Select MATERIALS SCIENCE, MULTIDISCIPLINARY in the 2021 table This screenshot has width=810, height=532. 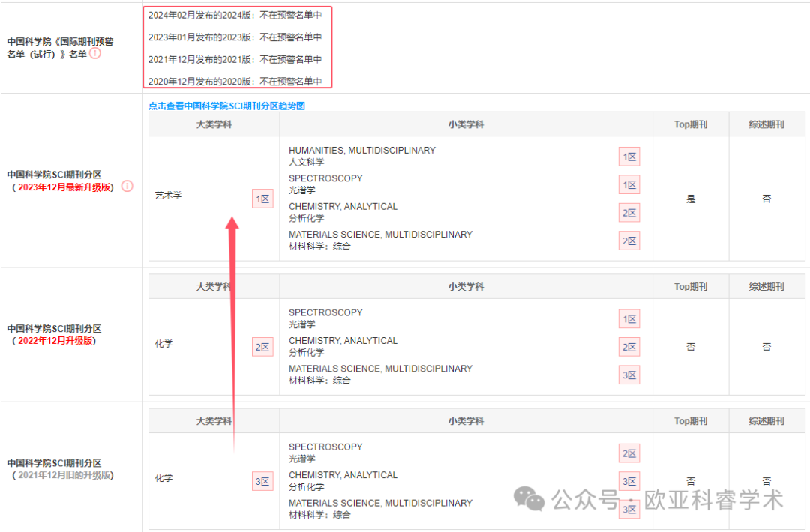tap(381, 508)
